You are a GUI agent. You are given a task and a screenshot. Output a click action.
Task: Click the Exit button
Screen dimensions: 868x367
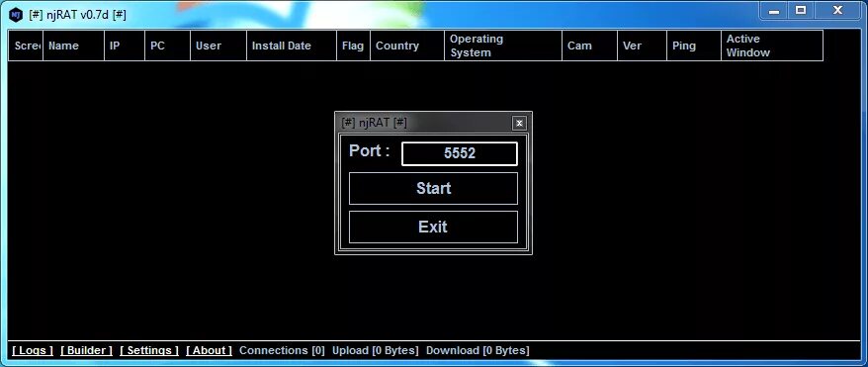(433, 227)
